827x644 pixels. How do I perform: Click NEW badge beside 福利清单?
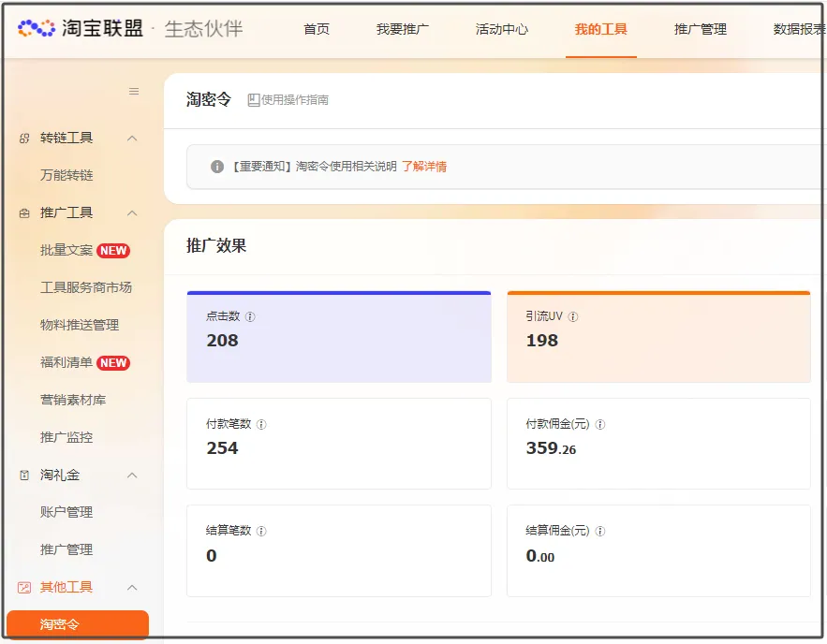[113, 362]
